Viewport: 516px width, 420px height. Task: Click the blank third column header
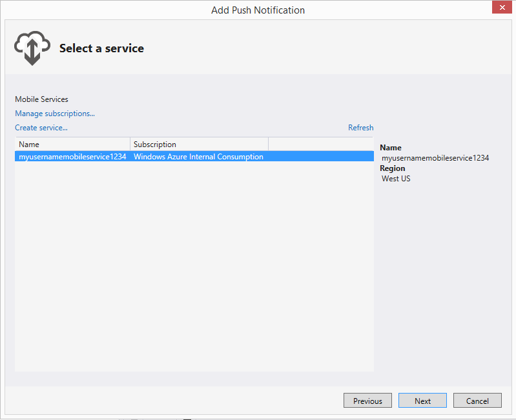tap(321, 145)
